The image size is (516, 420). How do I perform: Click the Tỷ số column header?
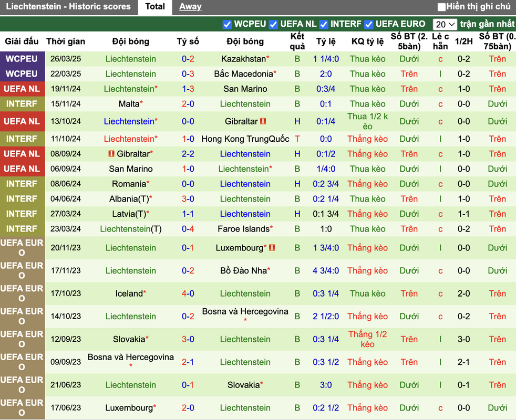(188, 41)
